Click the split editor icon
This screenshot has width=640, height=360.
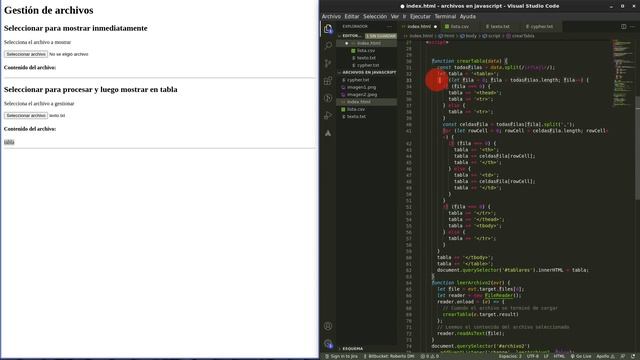(x=623, y=27)
